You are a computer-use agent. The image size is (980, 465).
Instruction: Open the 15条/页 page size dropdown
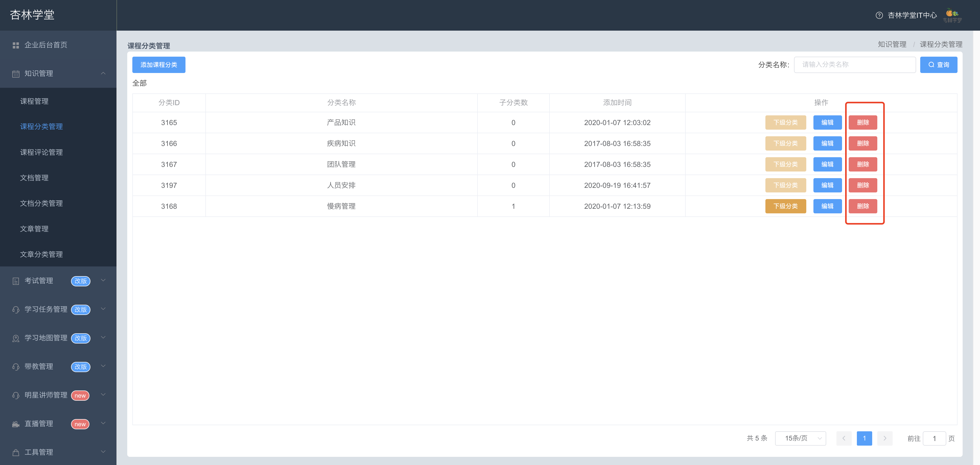pyautogui.click(x=800, y=438)
